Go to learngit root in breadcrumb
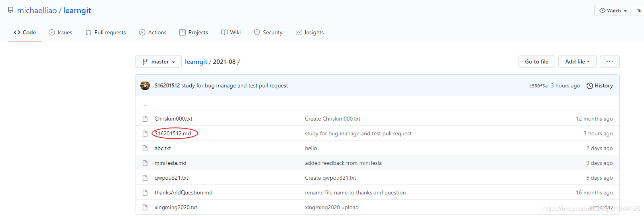The image size is (644, 216). (x=196, y=61)
